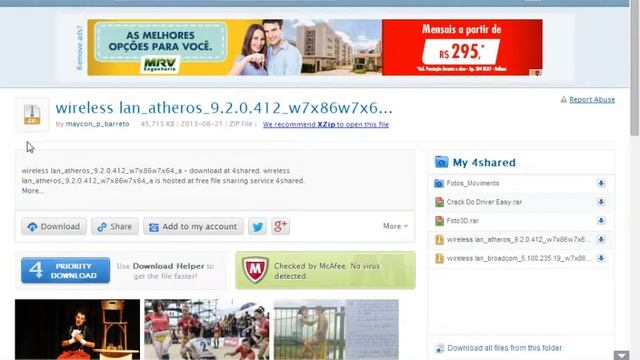Open the More dropdown near sharing buttons
Viewport: 640px width, 360px height.
(x=395, y=226)
